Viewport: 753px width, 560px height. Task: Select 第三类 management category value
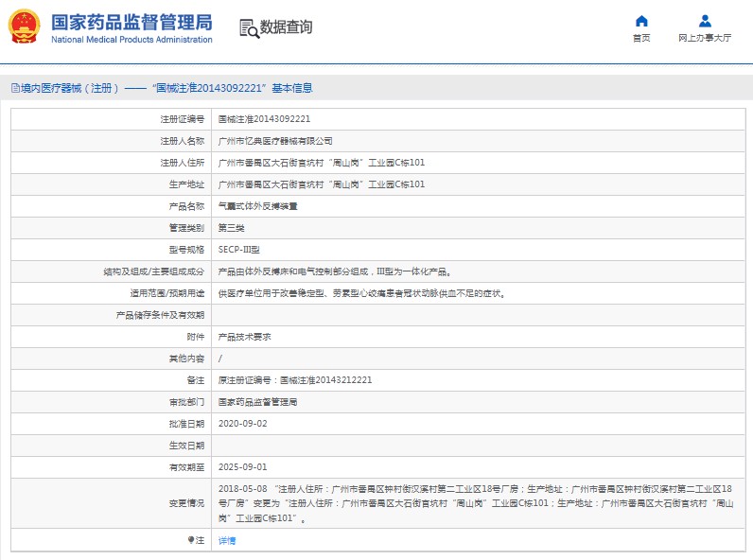[x=232, y=228]
